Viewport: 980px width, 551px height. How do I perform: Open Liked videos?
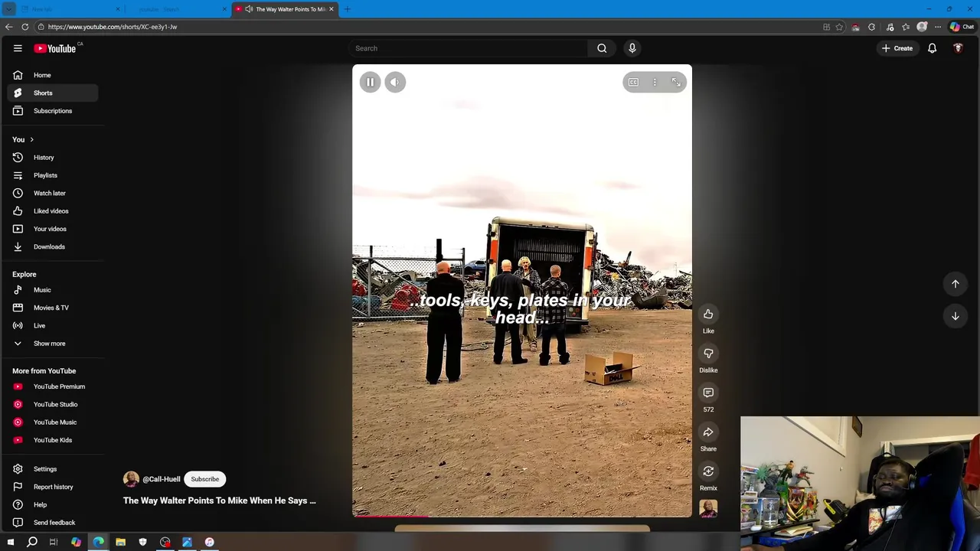(53, 211)
